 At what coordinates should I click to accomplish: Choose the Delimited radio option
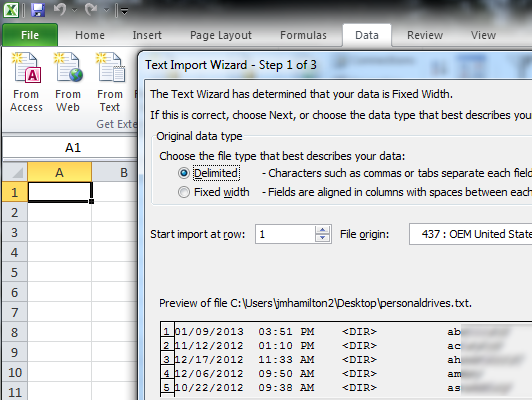(184, 173)
